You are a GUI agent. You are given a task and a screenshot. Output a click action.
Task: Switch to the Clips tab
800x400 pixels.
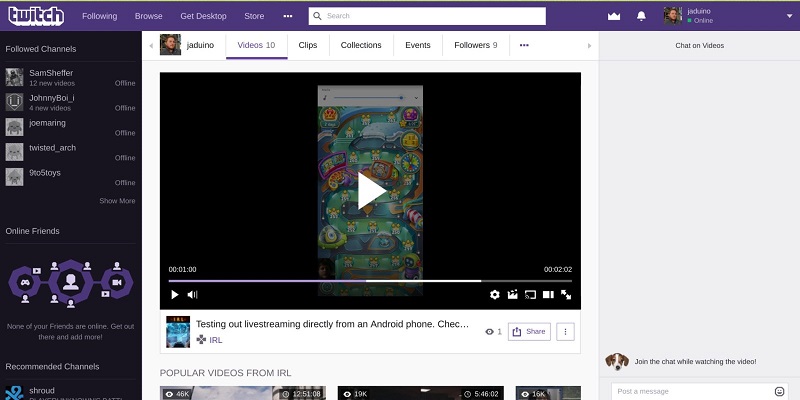(308, 45)
